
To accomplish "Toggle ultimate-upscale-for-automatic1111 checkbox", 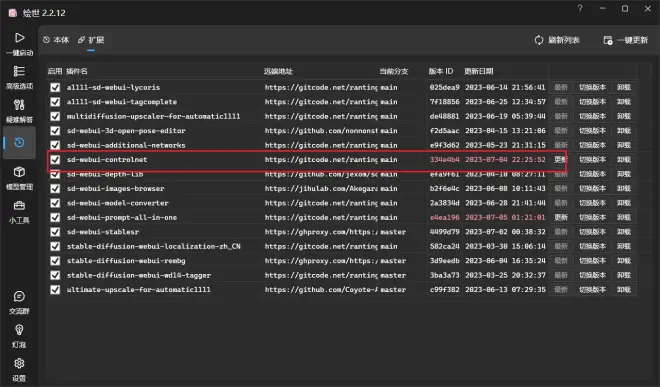I will (55, 290).
